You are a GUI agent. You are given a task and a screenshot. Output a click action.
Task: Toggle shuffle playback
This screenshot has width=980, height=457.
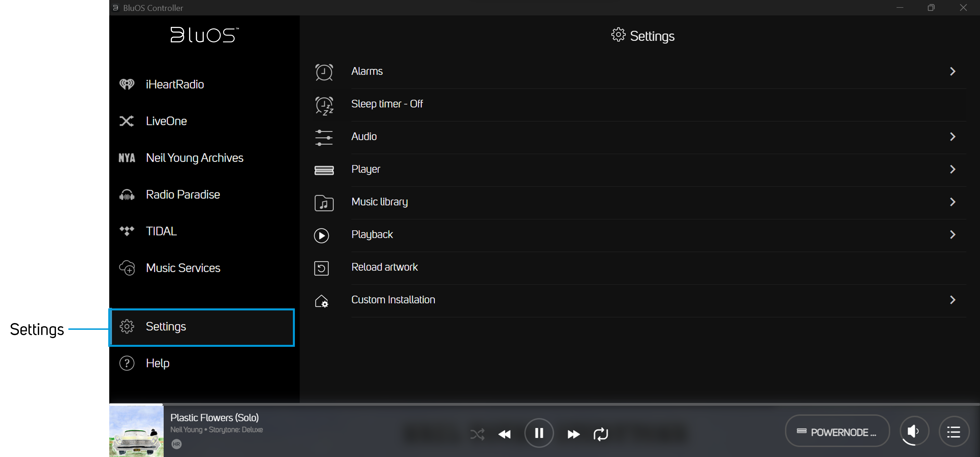click(x=477, y=434)
